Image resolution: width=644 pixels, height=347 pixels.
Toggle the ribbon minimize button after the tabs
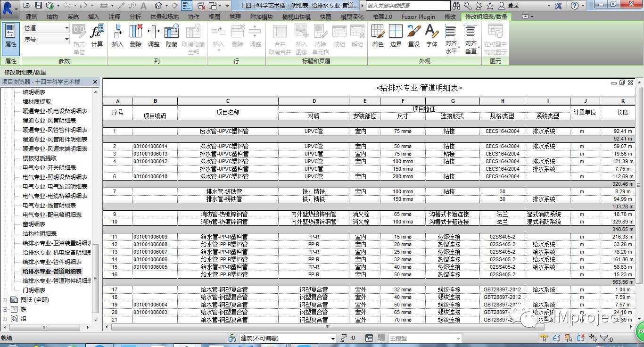[526, 17]
